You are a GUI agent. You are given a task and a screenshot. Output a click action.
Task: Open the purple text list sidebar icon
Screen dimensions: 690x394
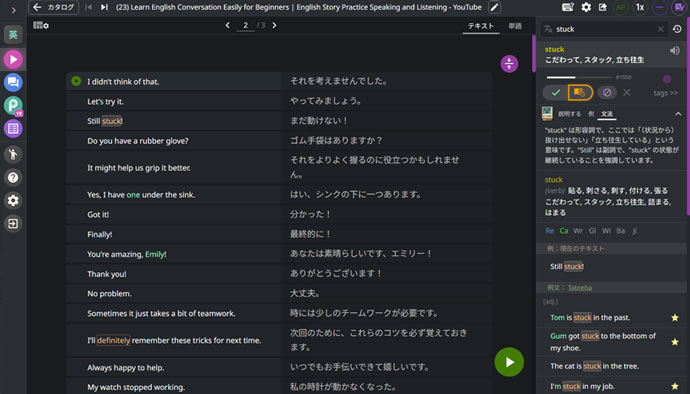[13, 129]
